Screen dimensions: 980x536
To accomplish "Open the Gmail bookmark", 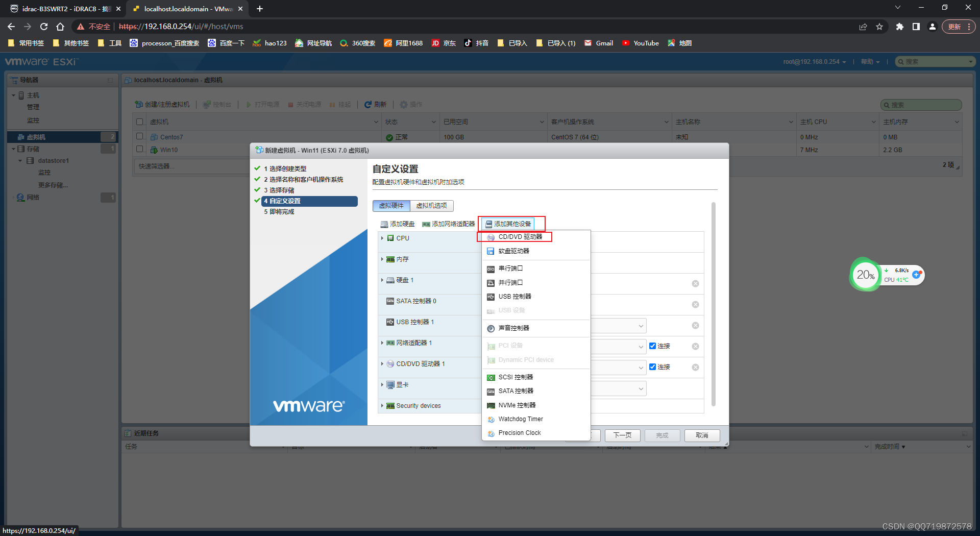I will [x=598, y=43].
